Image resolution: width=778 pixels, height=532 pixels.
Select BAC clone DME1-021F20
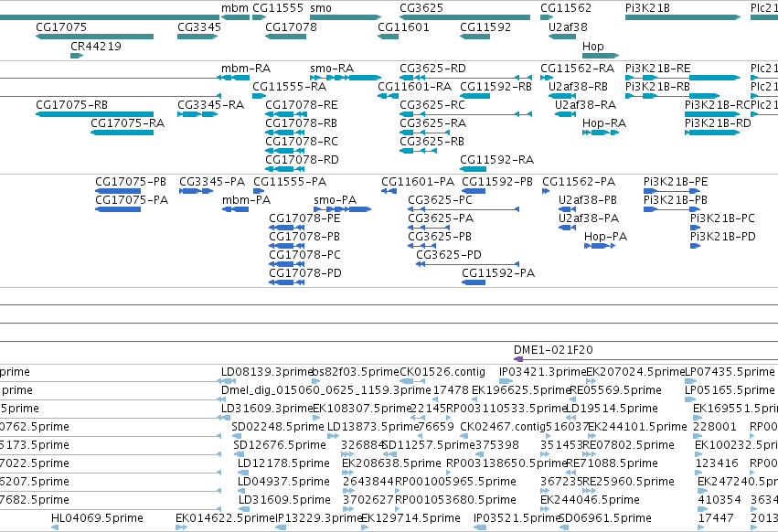tap(553, 350)
